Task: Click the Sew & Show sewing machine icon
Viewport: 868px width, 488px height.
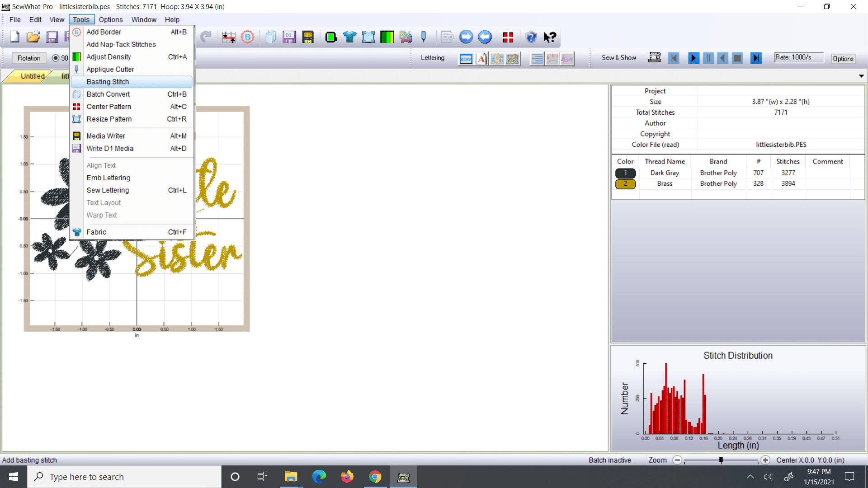Action: [x=654, y=57]
